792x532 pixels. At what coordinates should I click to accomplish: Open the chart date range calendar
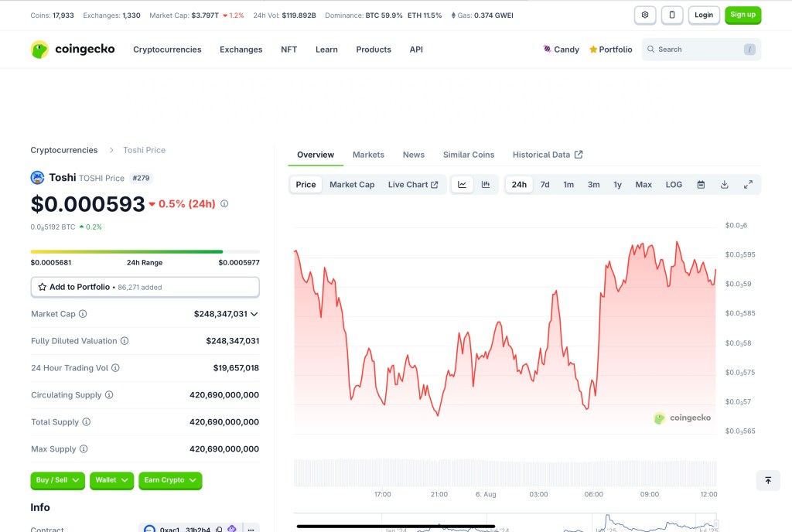pyautogui.click(x=701, y=185)
